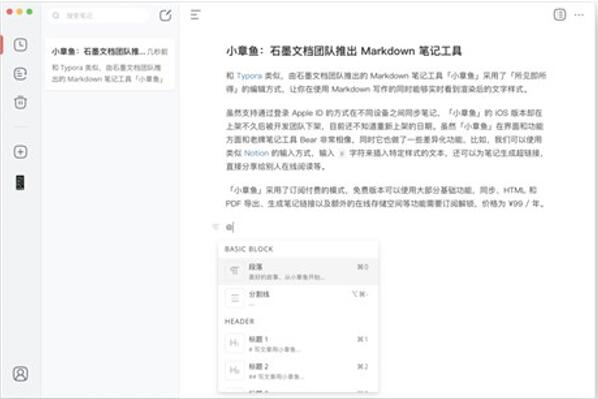598x399 pixels.
Task: Open the black phone-shaped sidebar item
Action: (20, 183)
